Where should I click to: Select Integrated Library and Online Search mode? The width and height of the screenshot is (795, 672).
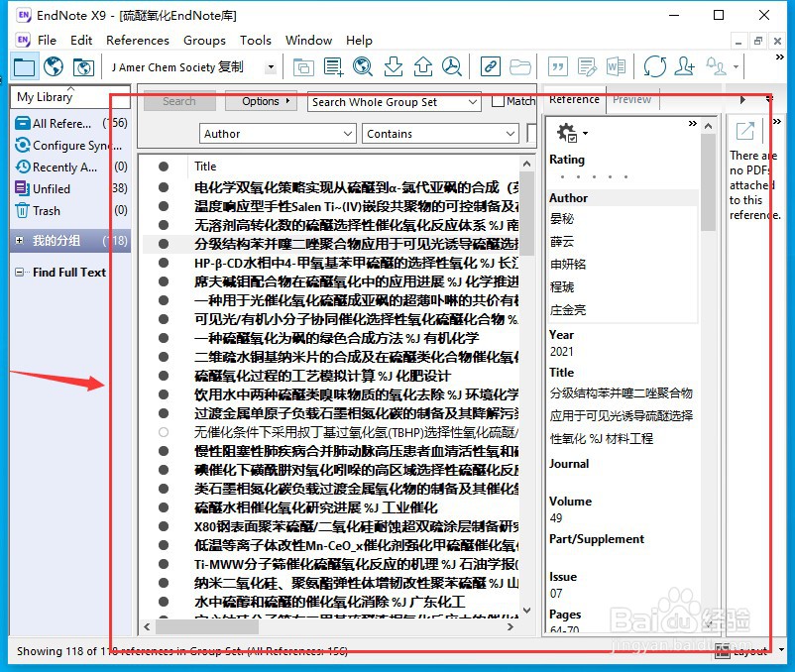pos(83,66)
